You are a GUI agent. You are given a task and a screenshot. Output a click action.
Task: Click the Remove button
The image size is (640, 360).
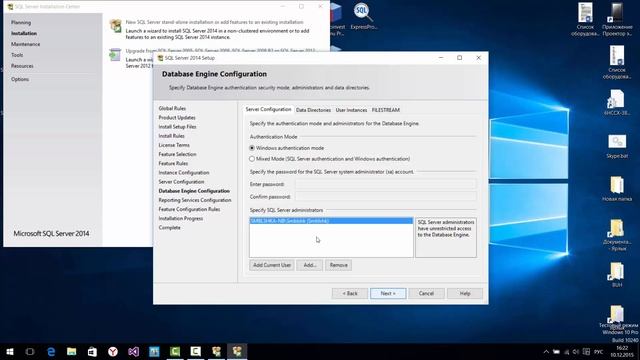[338, 265]
